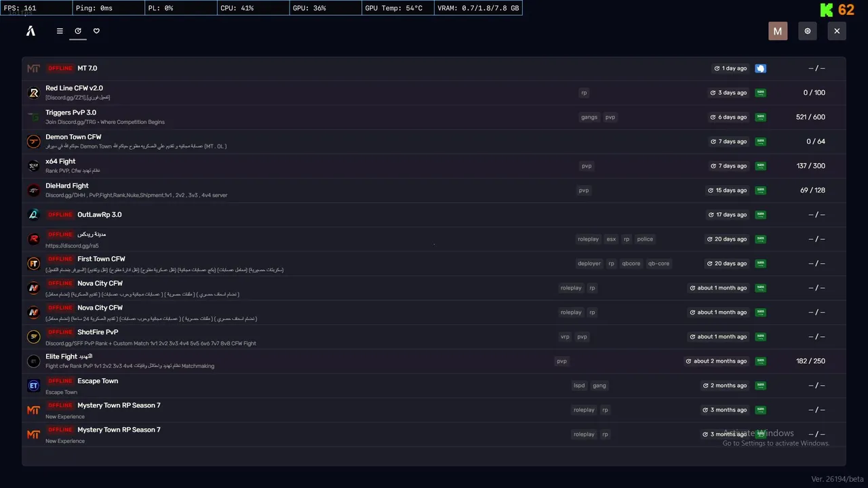Click the Escape Town server icon
Image resolution: width=868 pixels, height=488 pixels.
click(x=33, y=386)
